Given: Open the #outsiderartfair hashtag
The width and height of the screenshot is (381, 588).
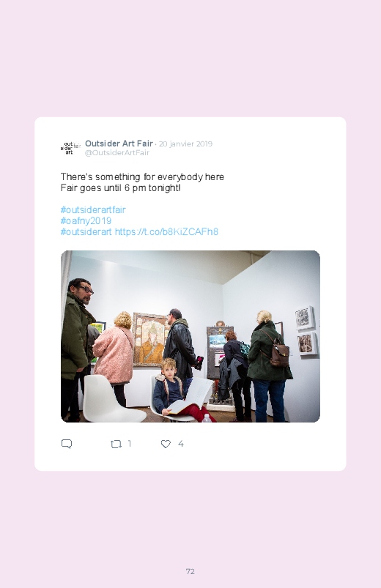Looking at the screenshot, I should (93, 209).
